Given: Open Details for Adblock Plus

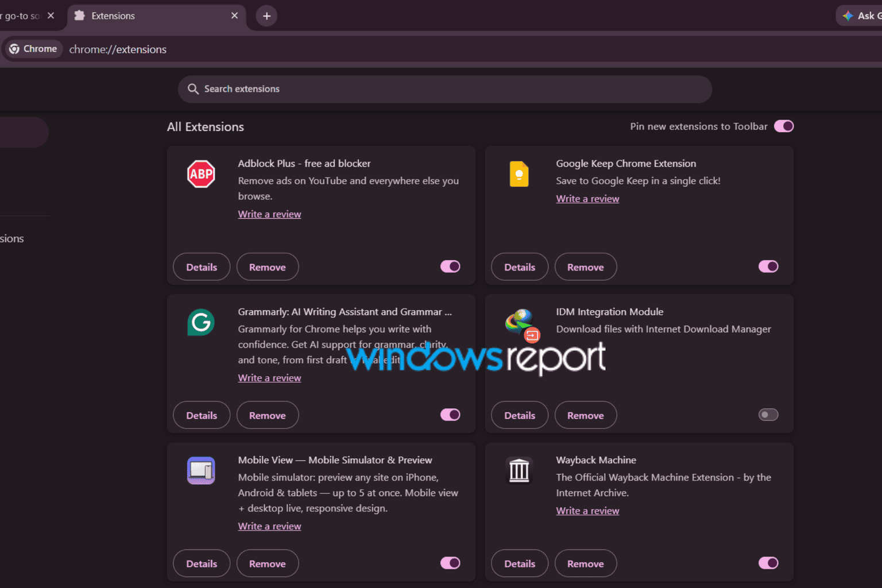Looking at the screenshot, I should pyautogui.click(x=202, y=267).
